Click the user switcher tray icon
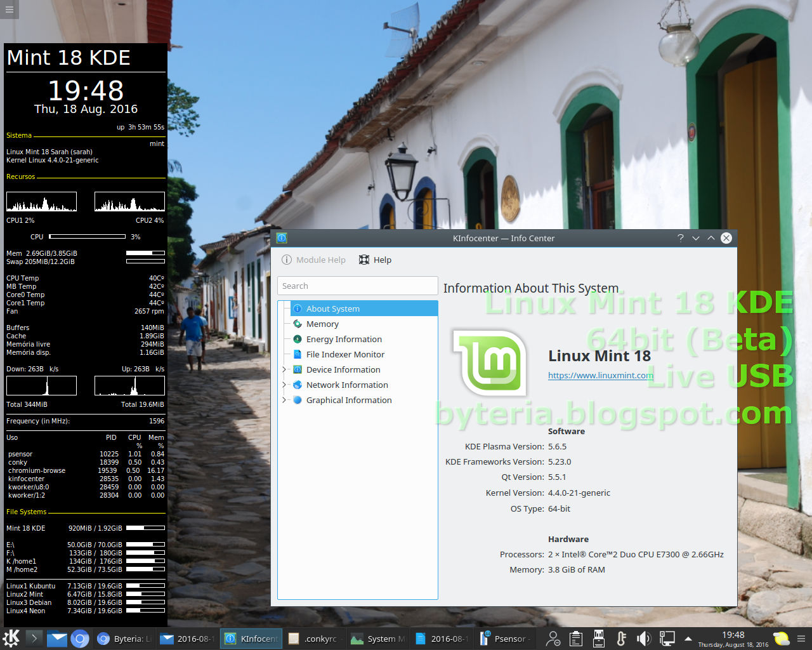This screenshot has height=650, width=812. point(553,639)
